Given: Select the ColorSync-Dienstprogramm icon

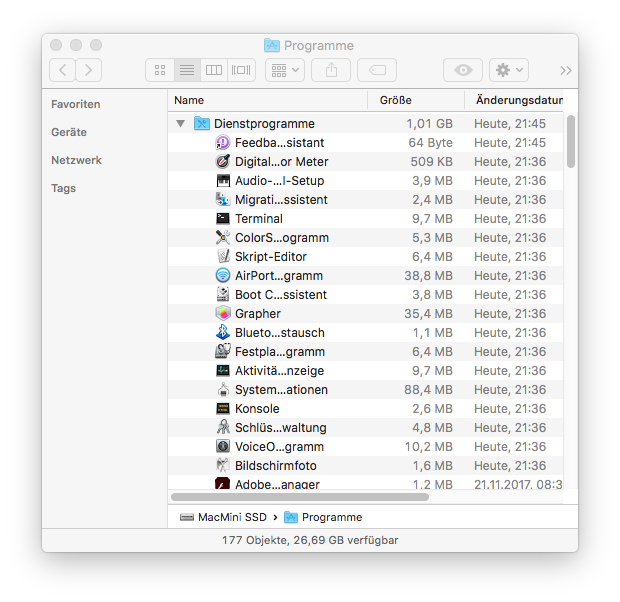Looking at the screenshot, I should pyautogui.click(x=223, y=237).
